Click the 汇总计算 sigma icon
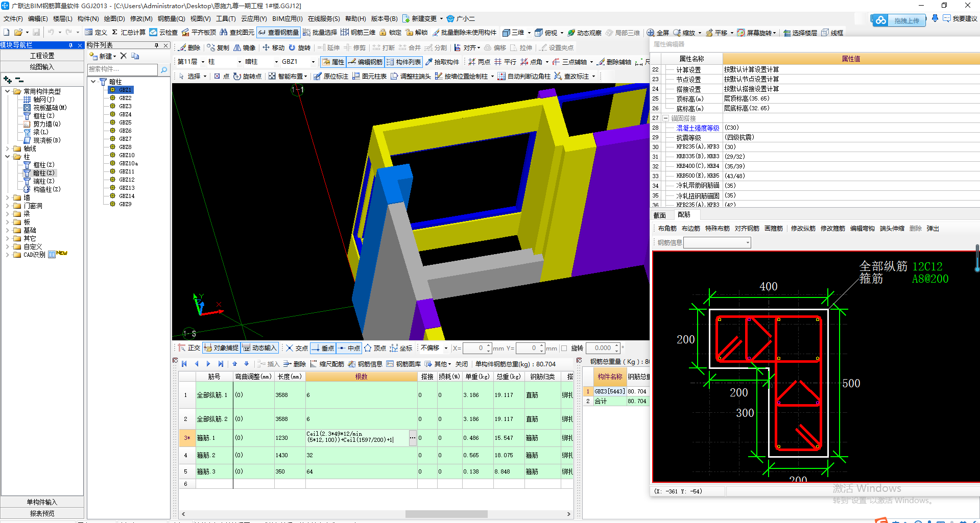 (114, 32)
